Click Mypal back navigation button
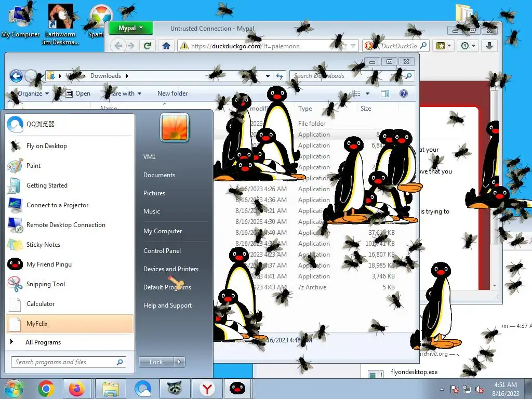 118,46
